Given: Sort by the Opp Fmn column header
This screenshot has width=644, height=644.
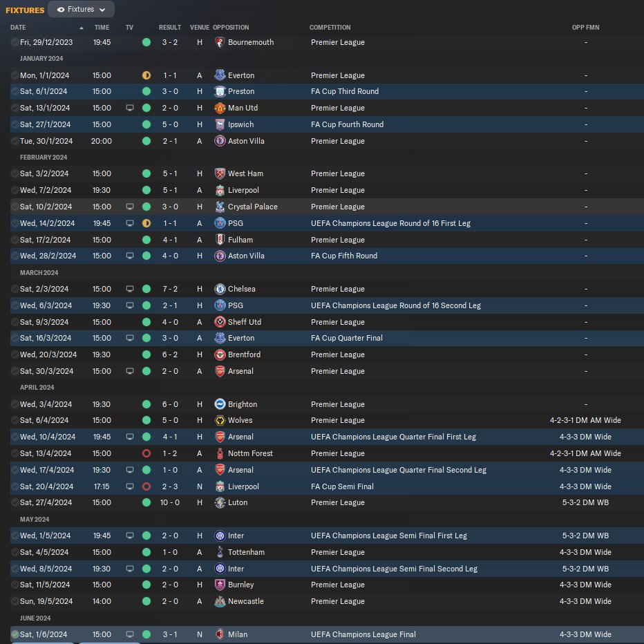Looking at the screenshot, I should pos(585,28).
